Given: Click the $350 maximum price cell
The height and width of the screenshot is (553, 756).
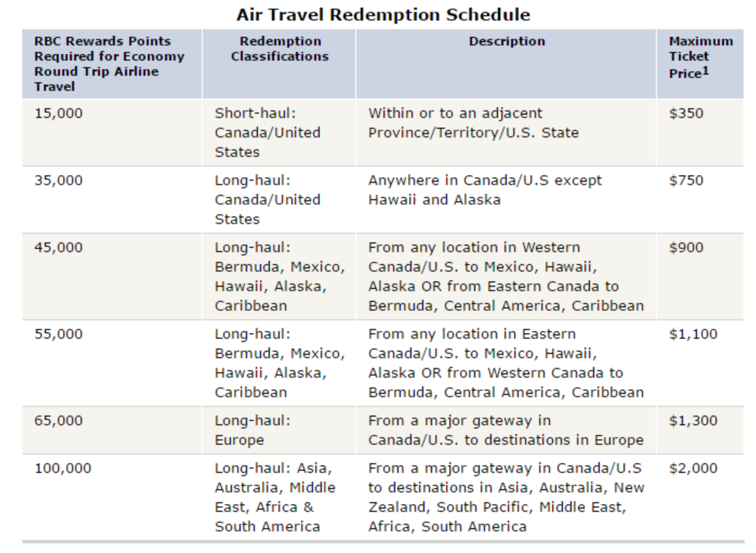Looking at the screenshot, I should click(x=686, y=113).
